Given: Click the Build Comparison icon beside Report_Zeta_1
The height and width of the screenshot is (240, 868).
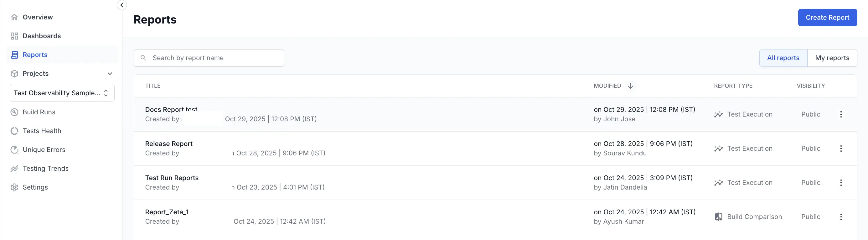Looking at the screenshot, I should pyautogui.click(x=719, y=217).
